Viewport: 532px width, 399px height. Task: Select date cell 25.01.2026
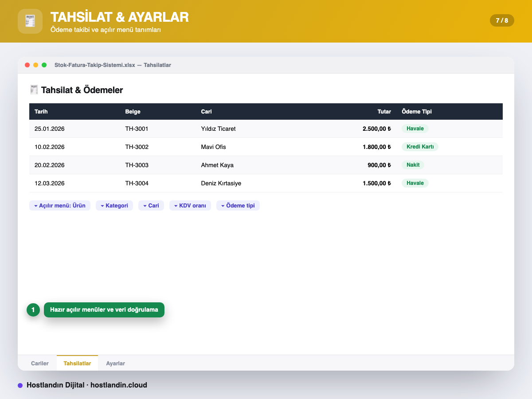point(50,129)
